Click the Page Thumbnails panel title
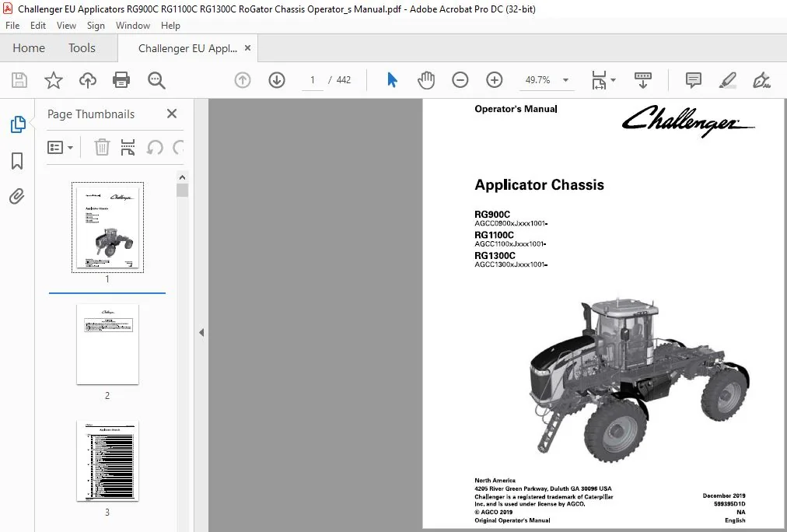Image resolution: width=787 pixels, height=532 pixels. point(91,114)
